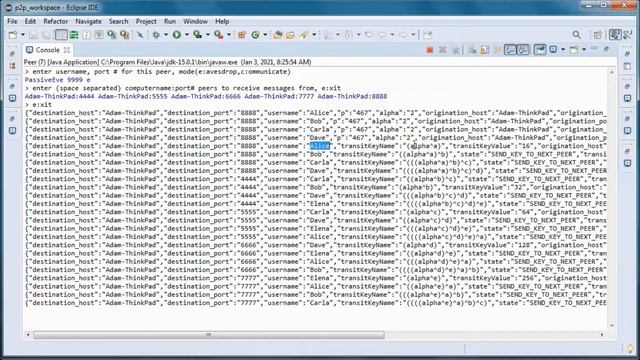The image size is (640, 360).
Task: Click the green Run button icon
Action: pos(177,35)
